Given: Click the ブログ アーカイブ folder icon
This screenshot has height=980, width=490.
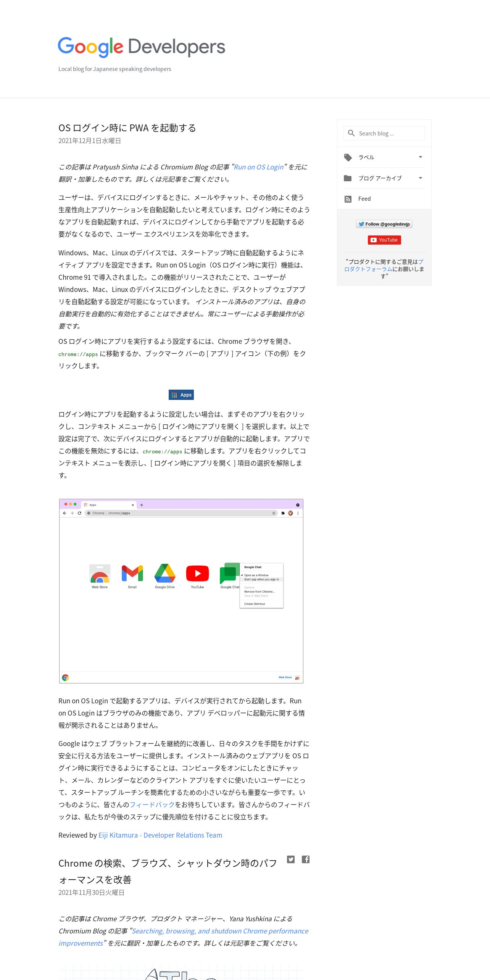Looking at the screenshot, I should pyautogui.click(x=348, y=178).
